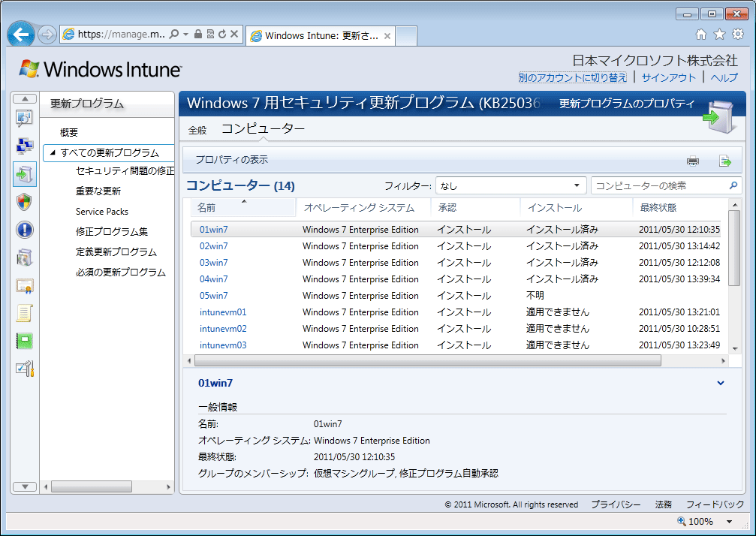Viewport: 756px width, 536px height.
Task: Open the 02win7 computer link
Action: point(214,246)
